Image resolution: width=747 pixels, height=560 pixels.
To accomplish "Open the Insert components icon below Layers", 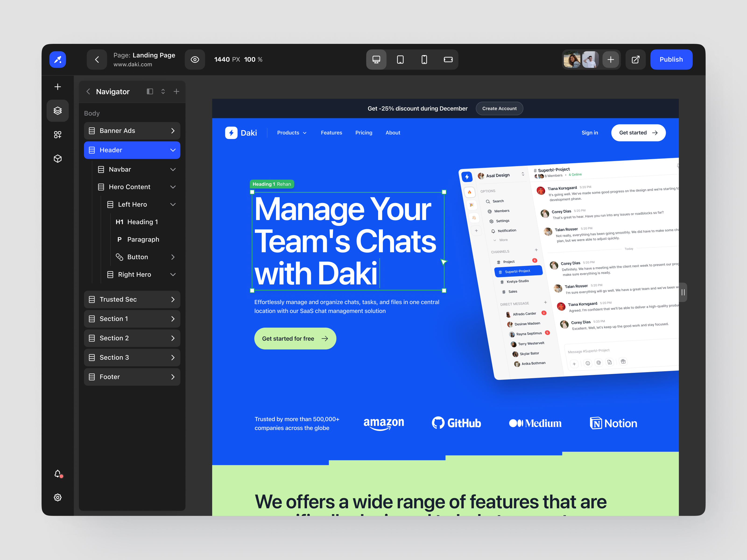I will point(57,134).
